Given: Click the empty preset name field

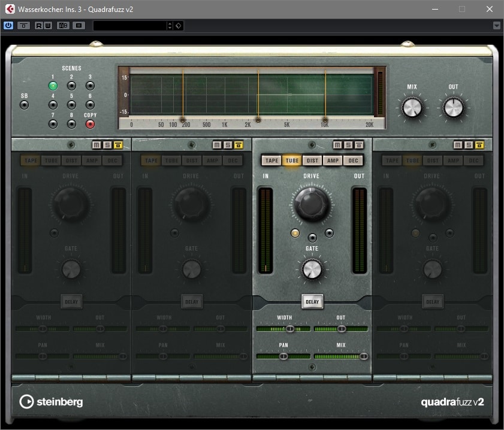Looking at the screenshot, I should [x=130, y=26].
